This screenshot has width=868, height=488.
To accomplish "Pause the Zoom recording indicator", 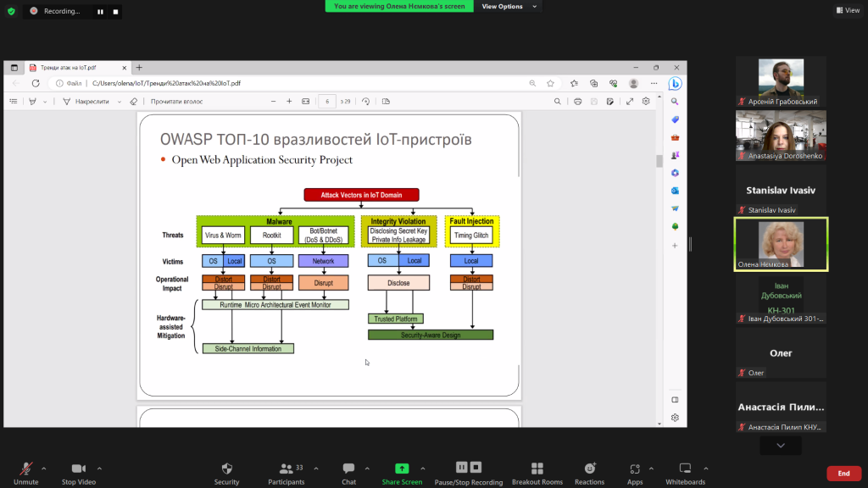I will 100,12.
